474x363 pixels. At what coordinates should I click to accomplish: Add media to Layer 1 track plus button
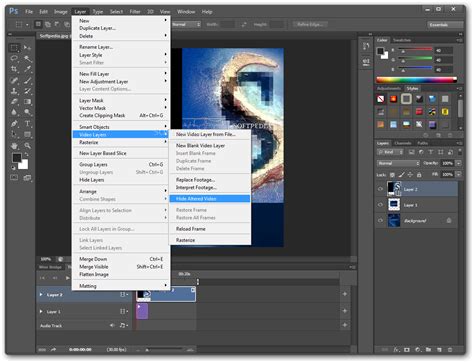point(345,311)
